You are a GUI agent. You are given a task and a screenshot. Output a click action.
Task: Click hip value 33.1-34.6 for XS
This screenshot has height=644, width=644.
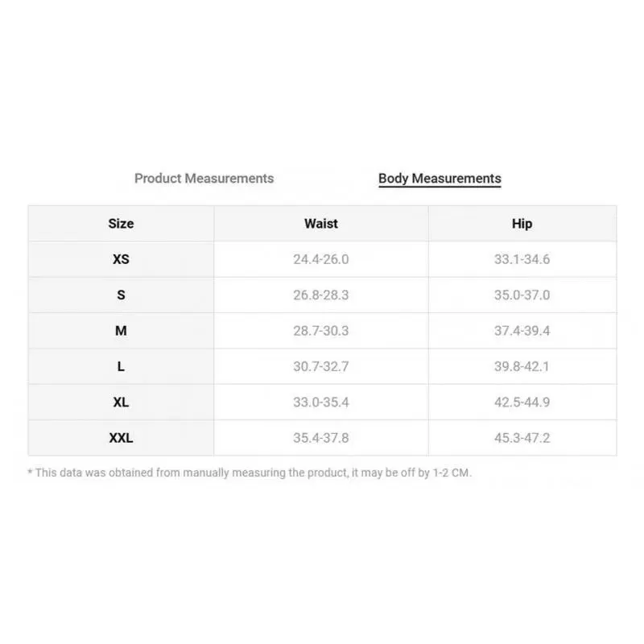tap(522, 259)
